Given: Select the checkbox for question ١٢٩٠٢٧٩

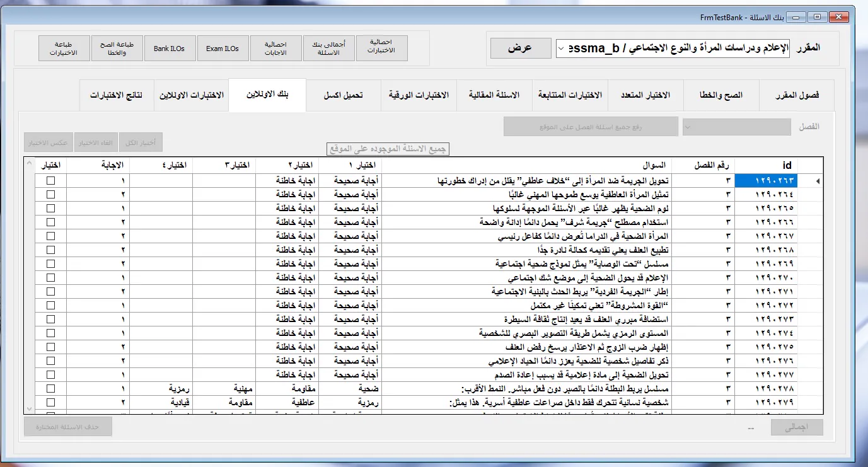Looking at the screenshot, I should (x=51, y=403).
